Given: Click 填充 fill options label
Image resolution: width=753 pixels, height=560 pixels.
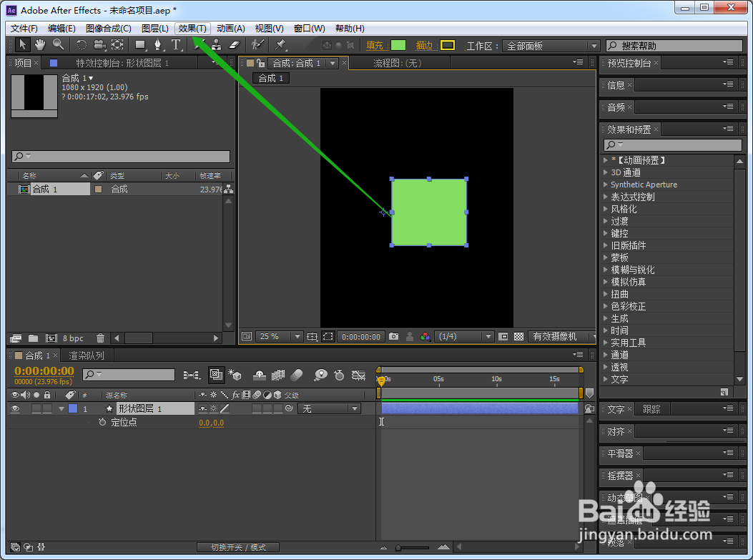Looking at the screenshot, I should click(x=375, y=46).
